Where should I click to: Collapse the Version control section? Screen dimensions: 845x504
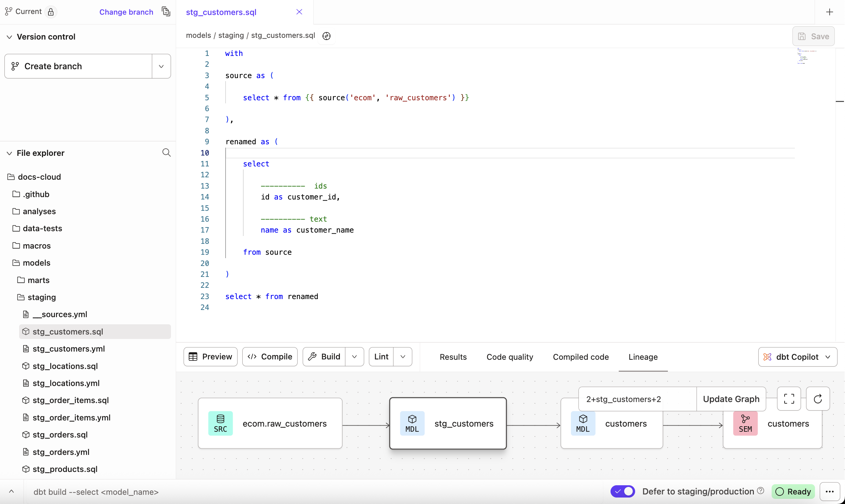pyautogui.click(x=9, y=36)
